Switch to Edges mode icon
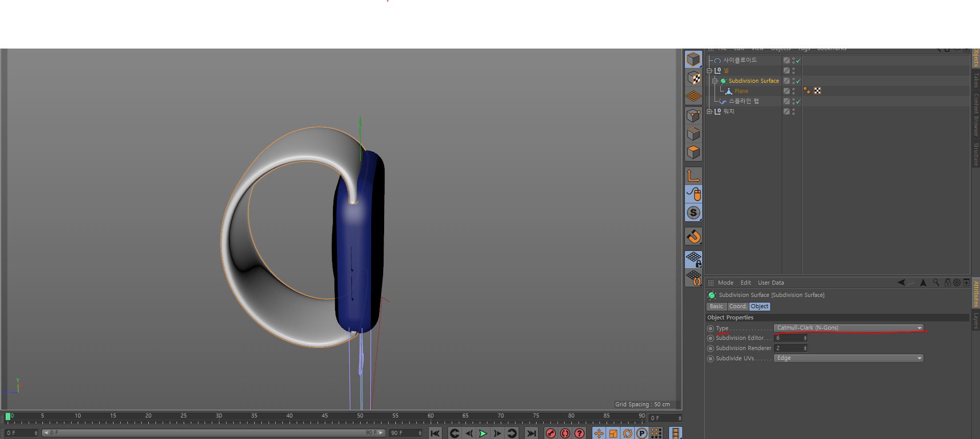Image resolution: width=980 pixels, height=439 pixels. tap(694, 134)
